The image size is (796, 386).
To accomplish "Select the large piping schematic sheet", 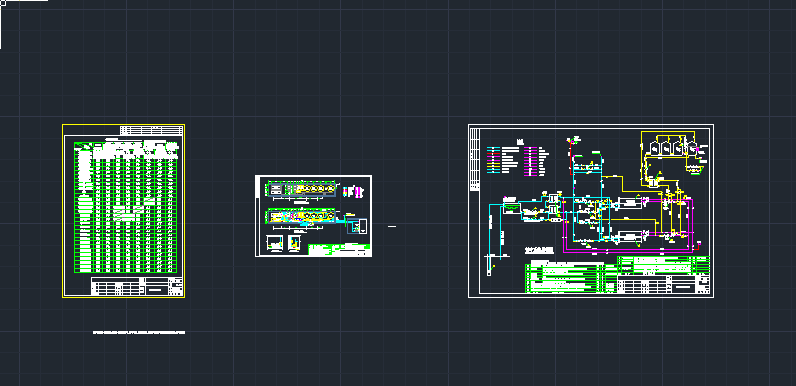I will click(591, 211).
